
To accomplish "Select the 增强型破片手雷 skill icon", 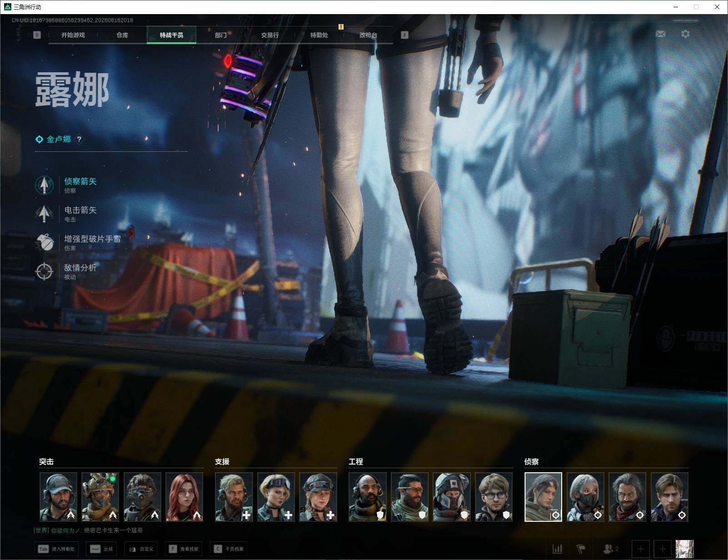I will point(44,242).
